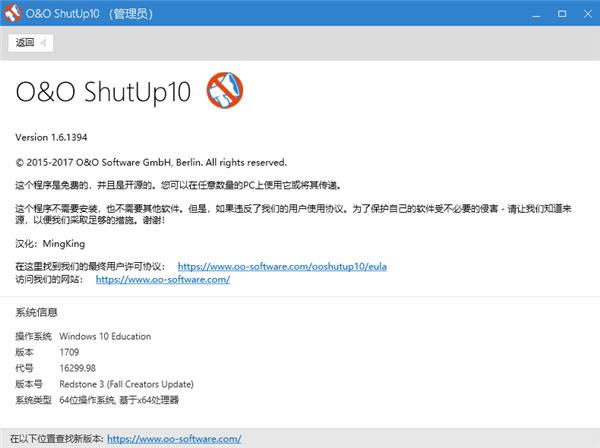
Task: Click the 系统类型 label
Action: (x=33, y=400)
